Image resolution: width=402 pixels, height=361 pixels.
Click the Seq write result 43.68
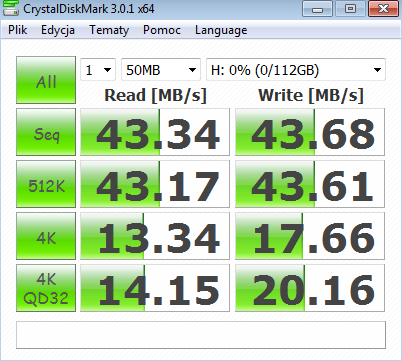point(310,132)
